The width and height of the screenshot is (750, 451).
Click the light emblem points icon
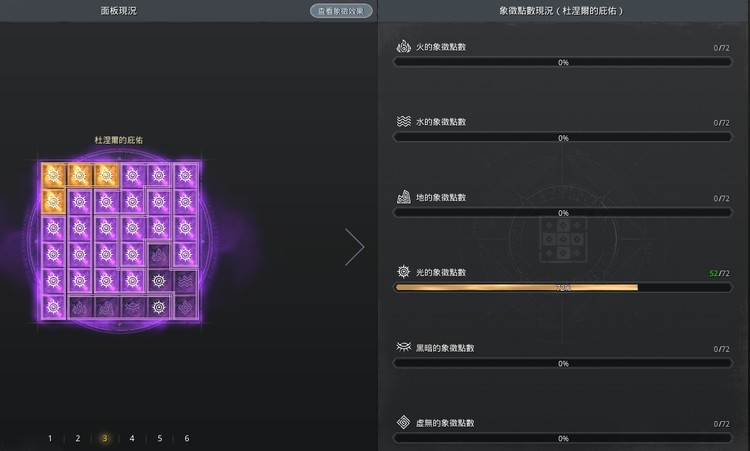(403, 272)
